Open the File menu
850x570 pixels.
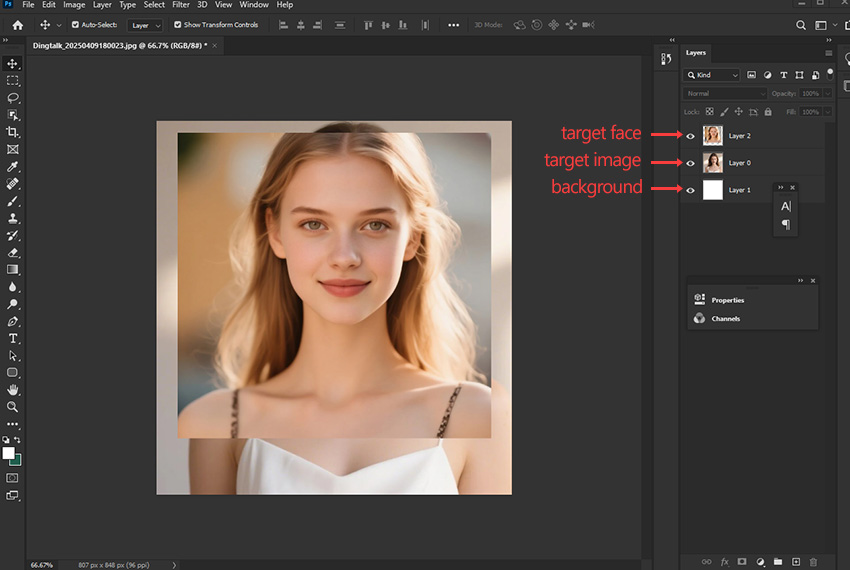click(x=28, y=5)
